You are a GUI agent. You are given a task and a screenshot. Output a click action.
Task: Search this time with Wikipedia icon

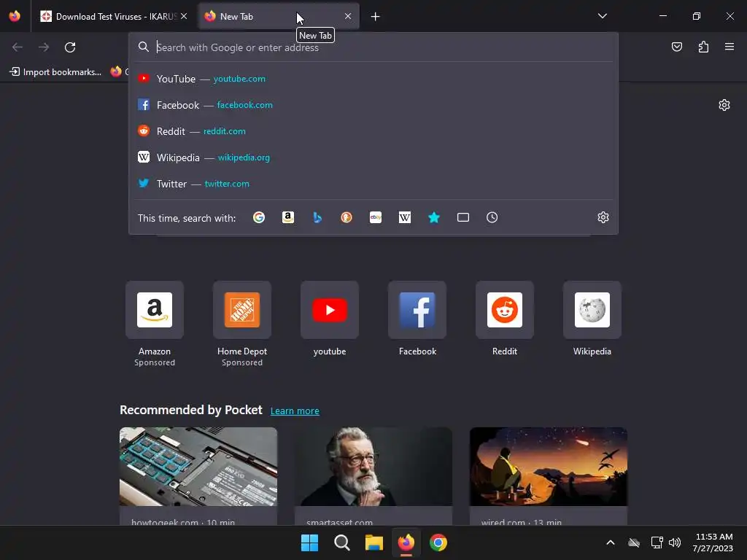[404, 217]
